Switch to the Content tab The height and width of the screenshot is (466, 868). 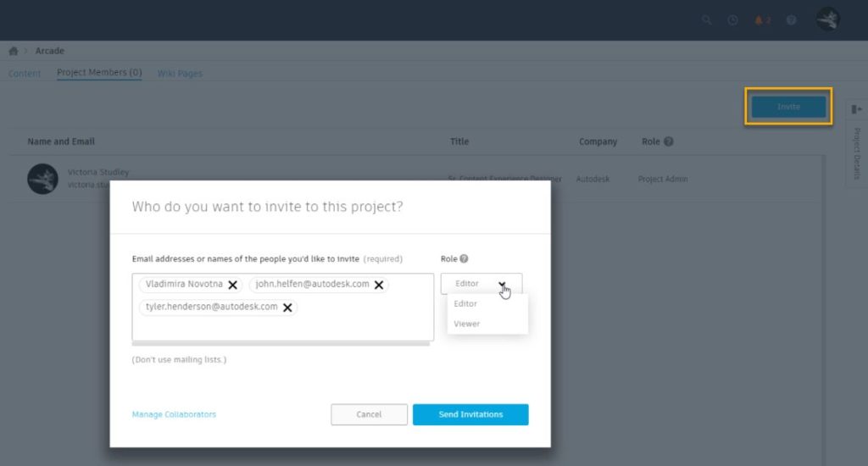[x=25, y=74]
